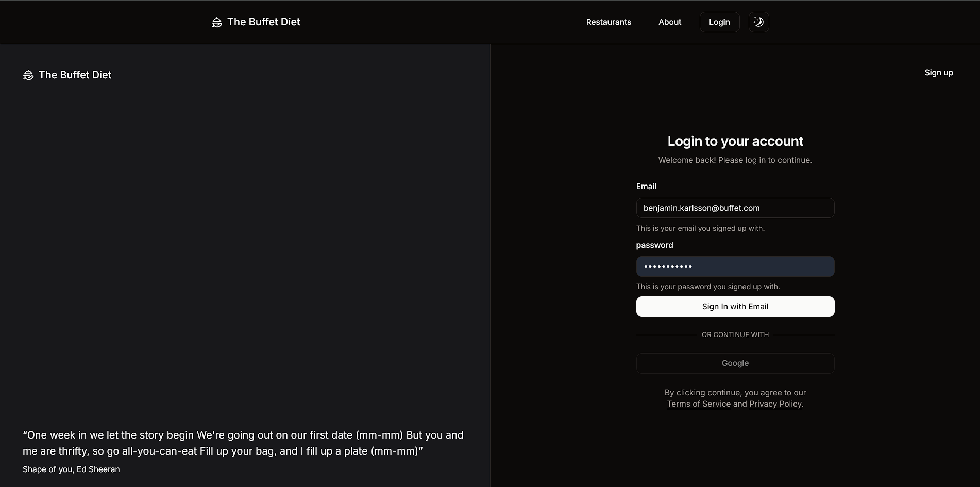Screen dimensions: 980x487
Task: Click 'The Buffet Diet' brand name in the header
Action: 264,22
